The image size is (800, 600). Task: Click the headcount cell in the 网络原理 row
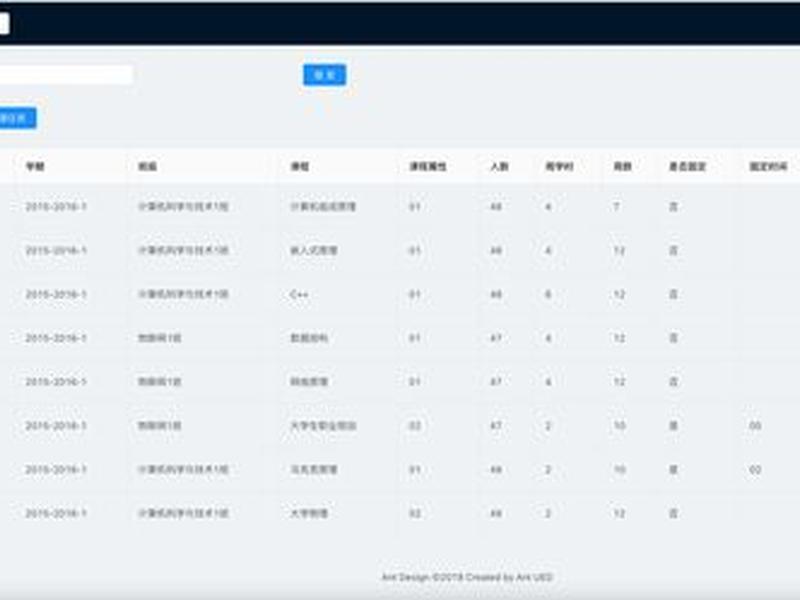(x=496, y=382)
